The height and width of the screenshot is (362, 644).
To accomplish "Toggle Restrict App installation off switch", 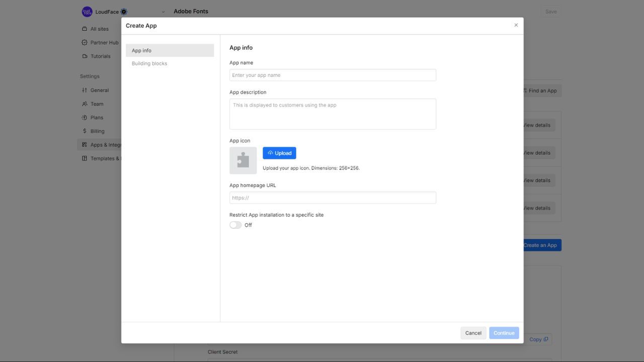I will click(x=235, y=225).
